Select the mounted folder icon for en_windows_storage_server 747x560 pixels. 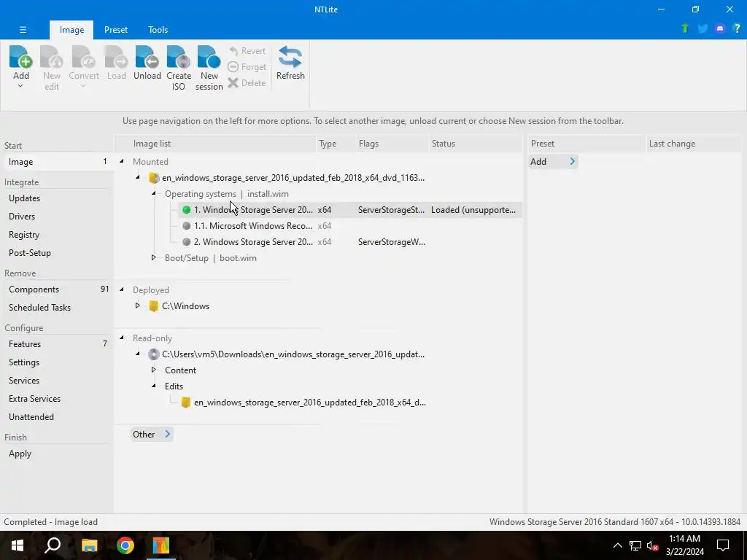[153, 178]
